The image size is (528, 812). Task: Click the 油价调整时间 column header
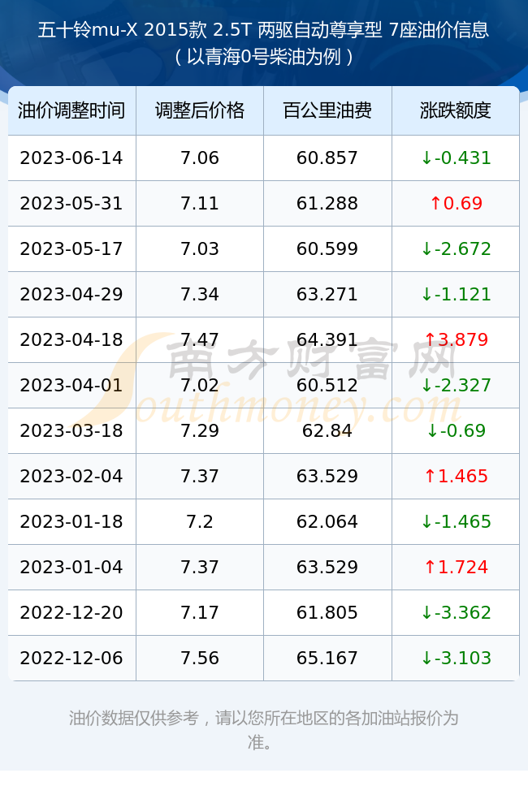pos(71,110)
